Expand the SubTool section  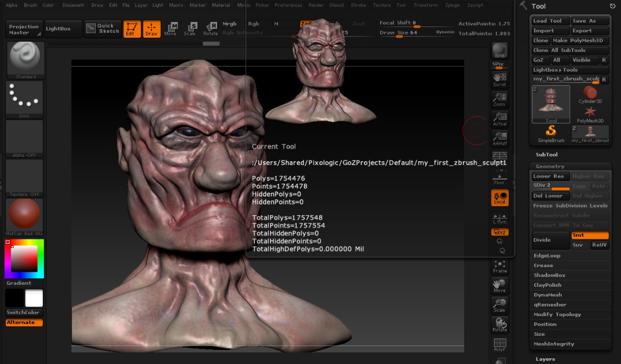click(547, 155)
